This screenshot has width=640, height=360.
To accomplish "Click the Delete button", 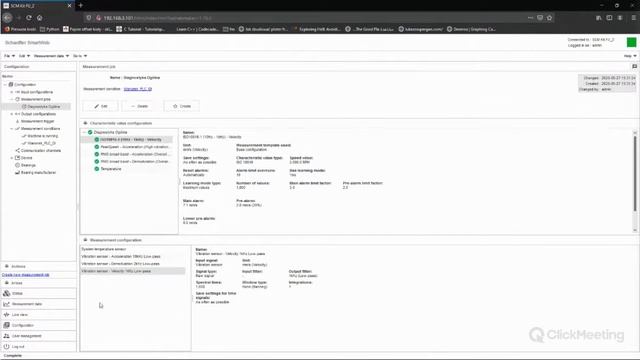I will (x=140, y=106).
